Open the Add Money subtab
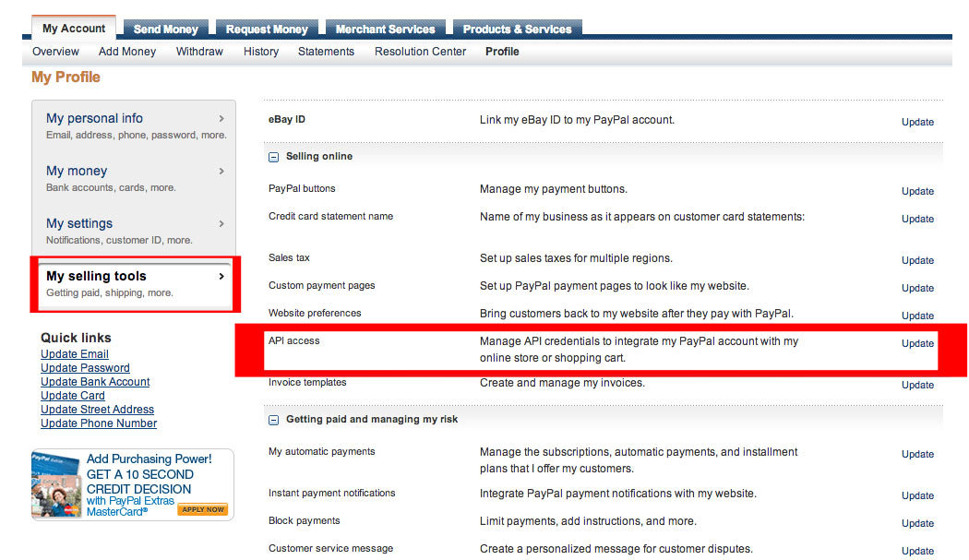This screenshot has height=560, width=969. tap(127, 52)
